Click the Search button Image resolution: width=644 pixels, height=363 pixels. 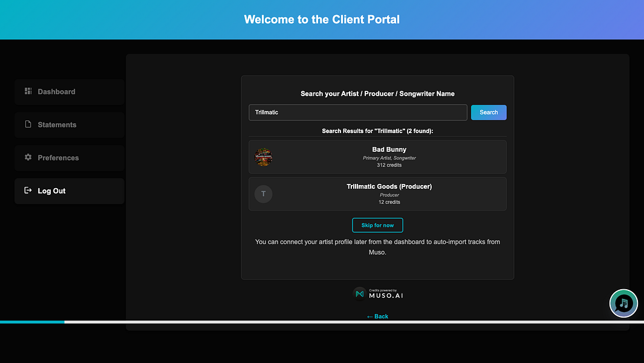(x=489, y=113)
